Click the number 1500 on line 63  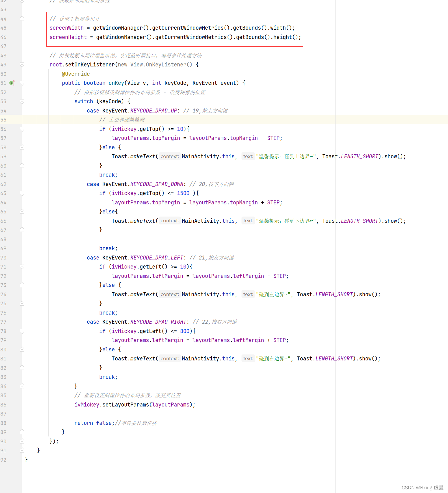pos(183,193)
